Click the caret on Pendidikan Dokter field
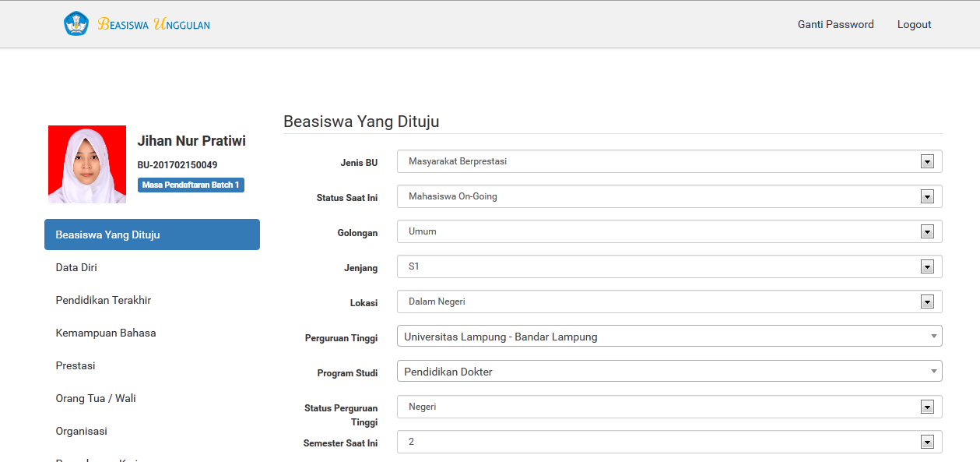Image resolution: width=980 pixels, height=462 pixels. [933, 372]
